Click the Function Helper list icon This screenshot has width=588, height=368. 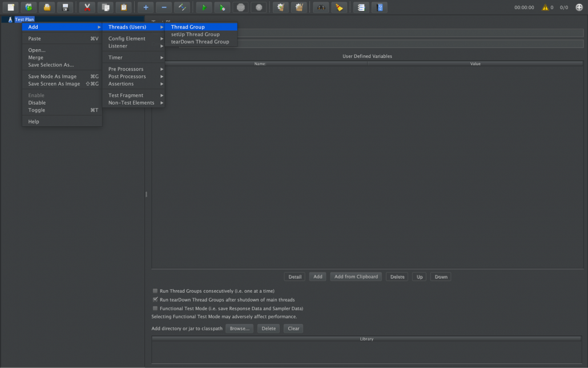[x=361, y=7]
